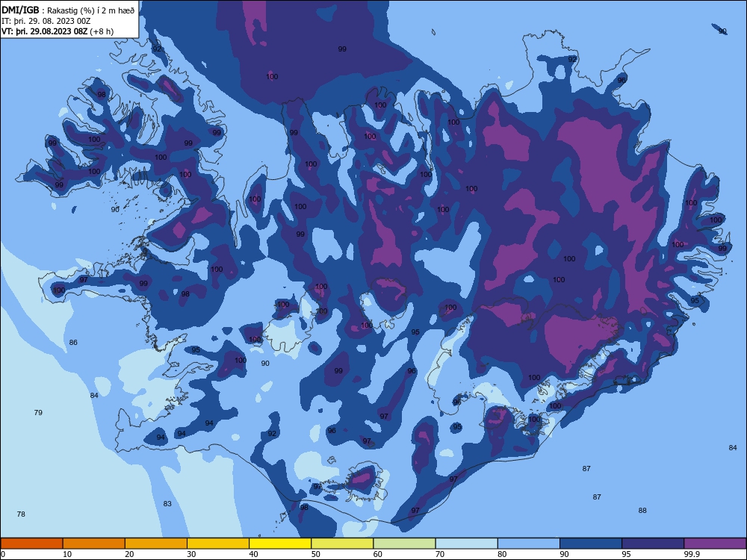Viewport: 747px width, 560px height.
Task: Choose the medium blue 90–95 legend swatch
Action: tap(591, 544)
